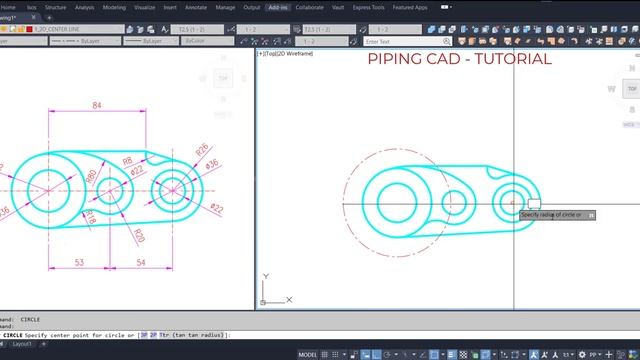Click the table style icon

[297, 29]
